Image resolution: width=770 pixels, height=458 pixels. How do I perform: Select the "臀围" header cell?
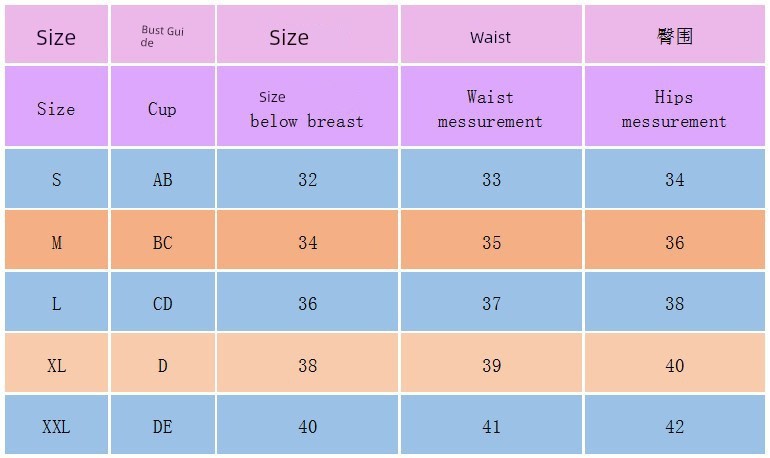[674, 36]
